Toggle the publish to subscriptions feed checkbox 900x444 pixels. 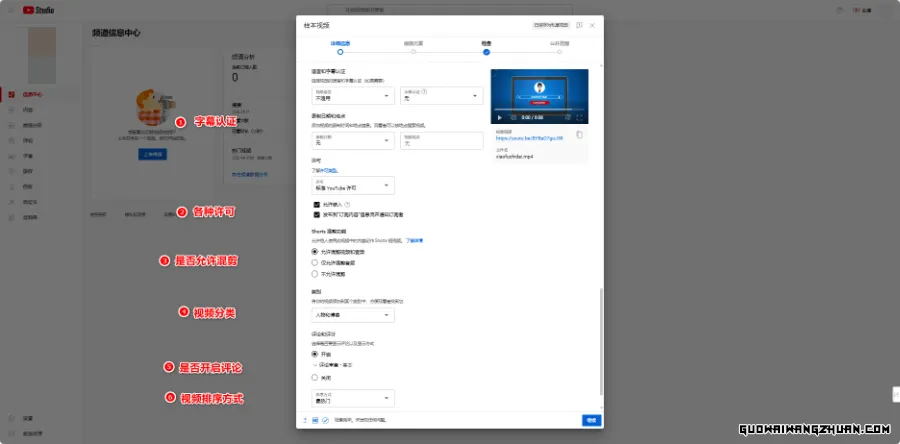tap(316, 215)
